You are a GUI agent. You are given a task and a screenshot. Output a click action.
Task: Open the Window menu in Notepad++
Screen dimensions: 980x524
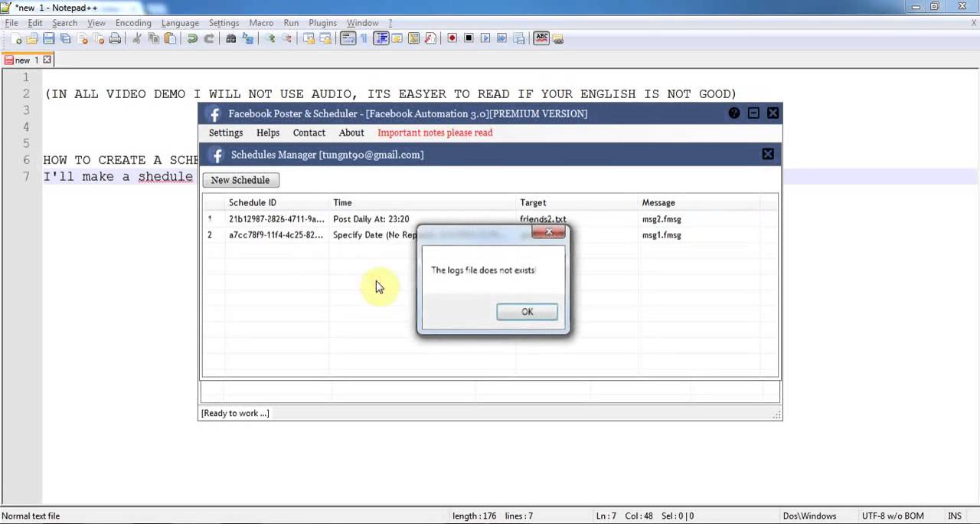click(x=362, y=23)
